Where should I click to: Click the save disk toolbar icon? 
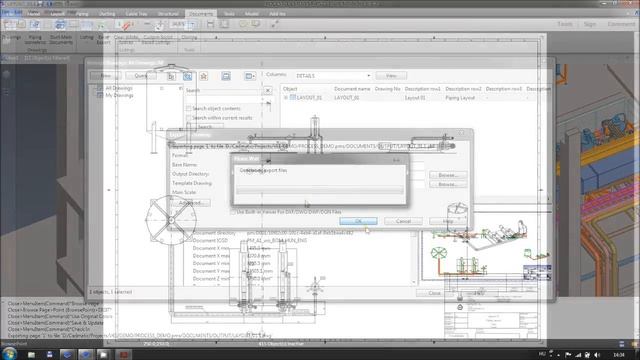pos(210,24)
